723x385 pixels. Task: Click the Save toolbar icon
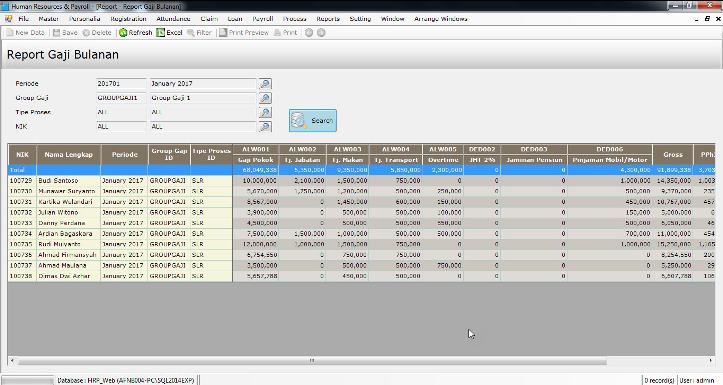click(x=56, y=33)
